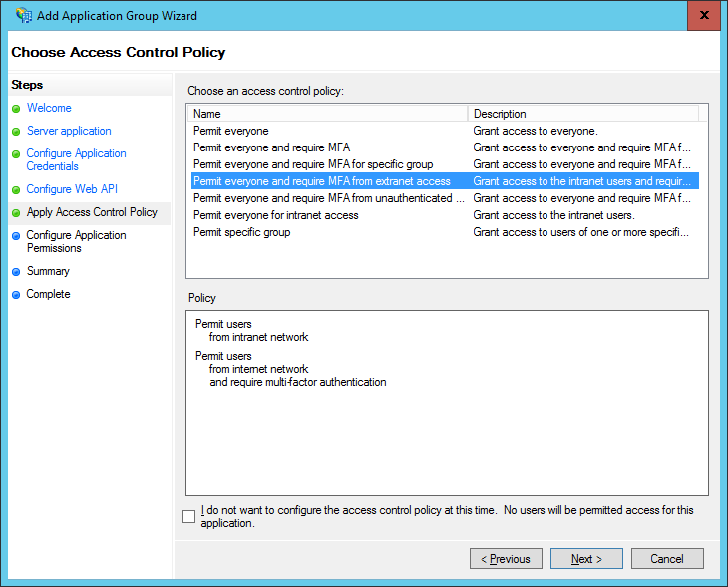This screenshot has height=587, width=728.
Task: Click green bullet beside Configure Web API
Action: click(x=16, y=190)
